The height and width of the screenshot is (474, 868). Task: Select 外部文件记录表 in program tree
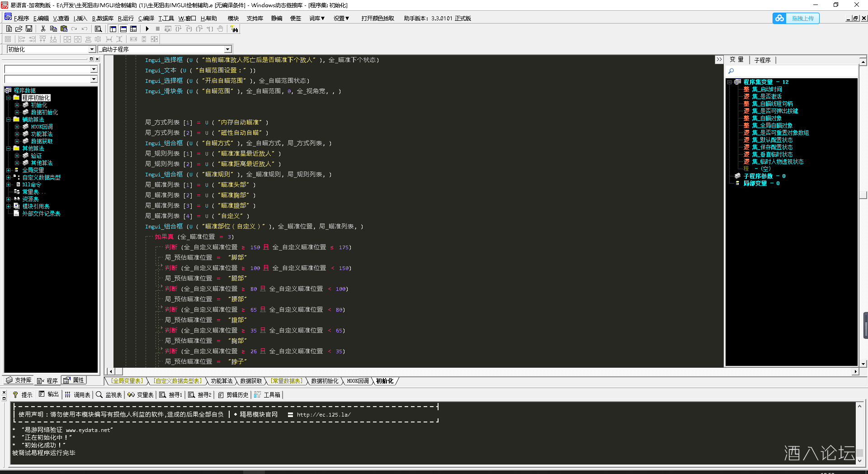tap(41, 213)
